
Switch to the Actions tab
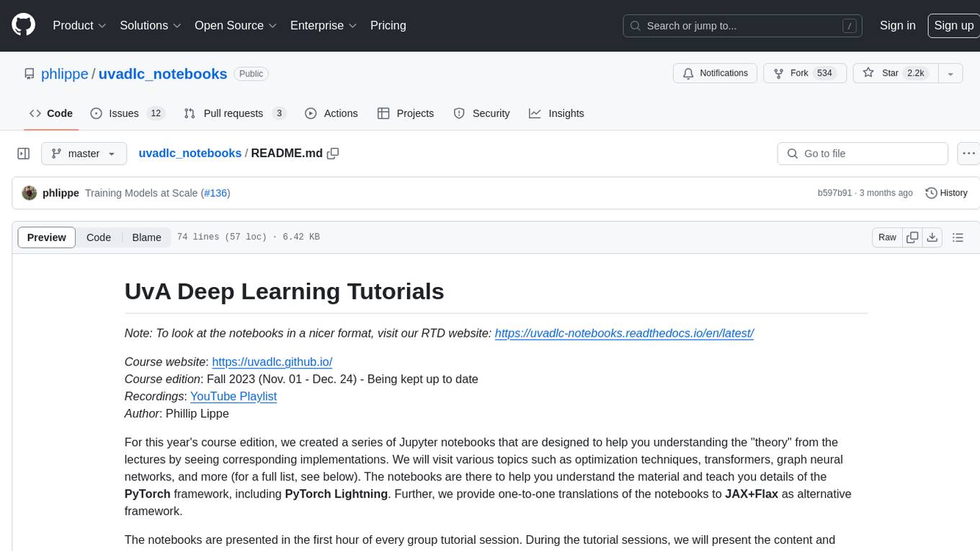(x=331, y=113)
